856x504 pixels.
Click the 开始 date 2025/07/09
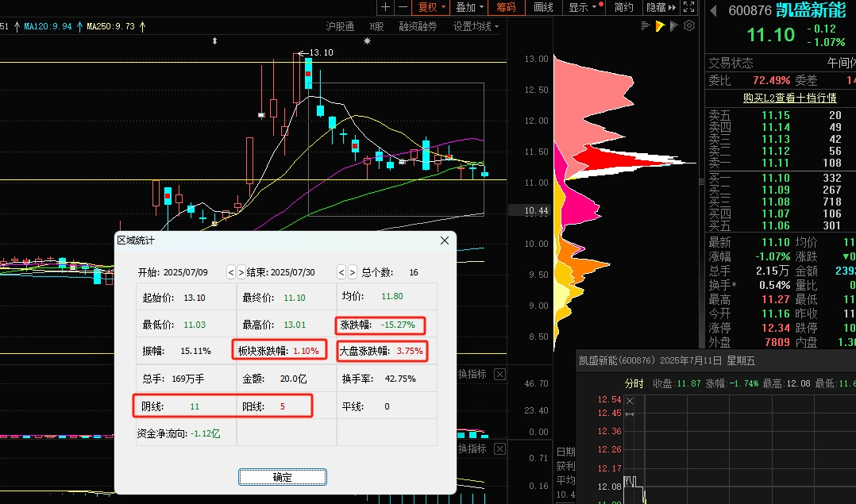pos(186,272)
